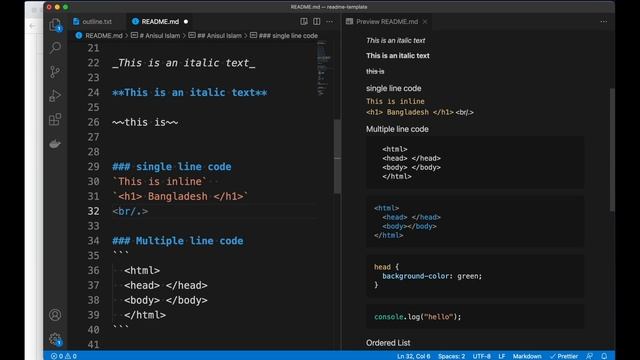This screenshot has width=640, height=360.
Task: Select the README.md editor tab
Action: 160,21
